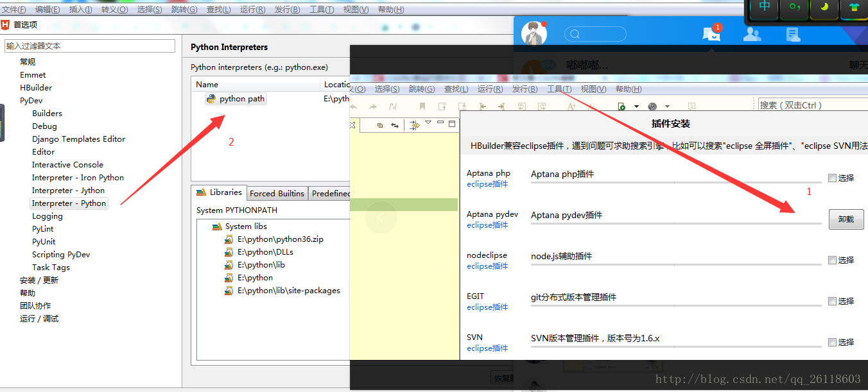Click the moon icon in IME bar
Screen dimensions: 868x392
pos(824,7)
